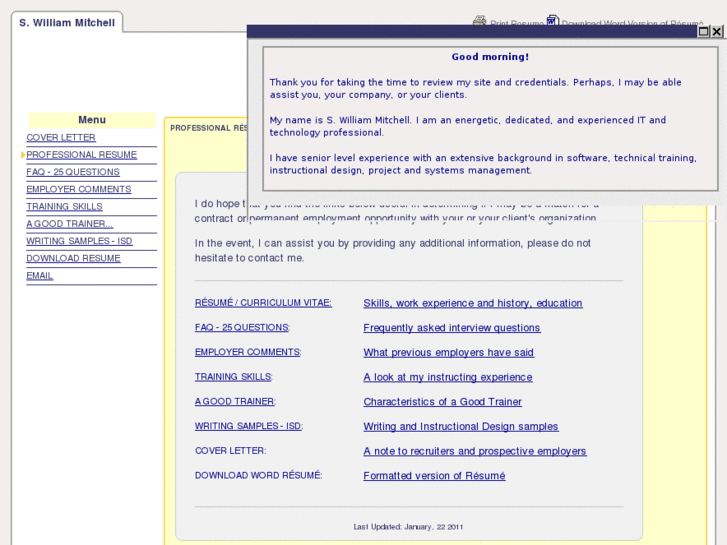Open What previous employers have said link
727x545 pixels.
[448, 353]
